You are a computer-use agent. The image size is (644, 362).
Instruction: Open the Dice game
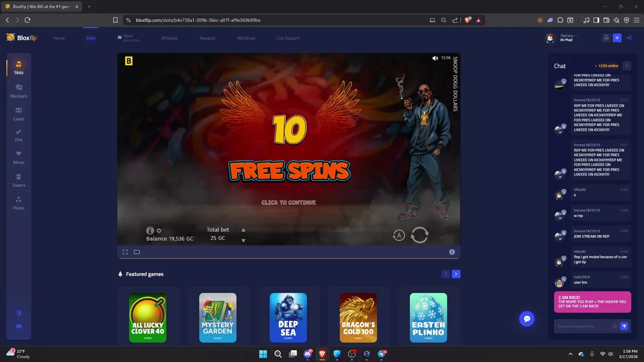coord(19,136)
